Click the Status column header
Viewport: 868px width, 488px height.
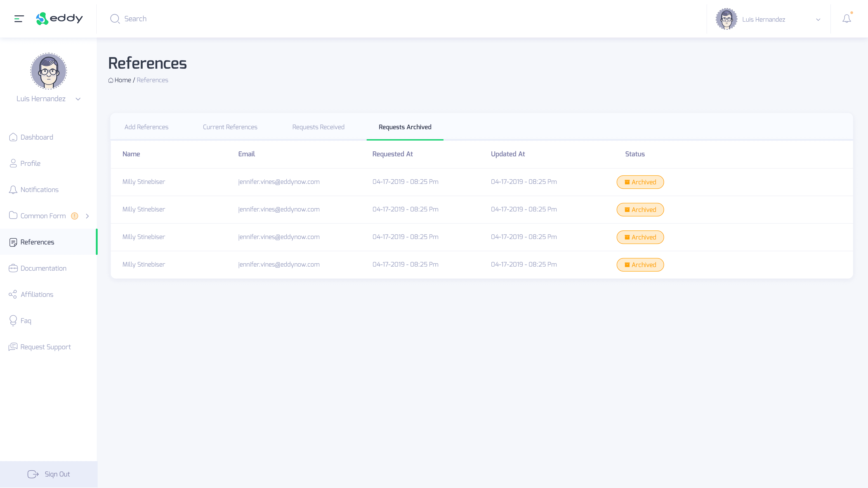click(x=635, y=154)
